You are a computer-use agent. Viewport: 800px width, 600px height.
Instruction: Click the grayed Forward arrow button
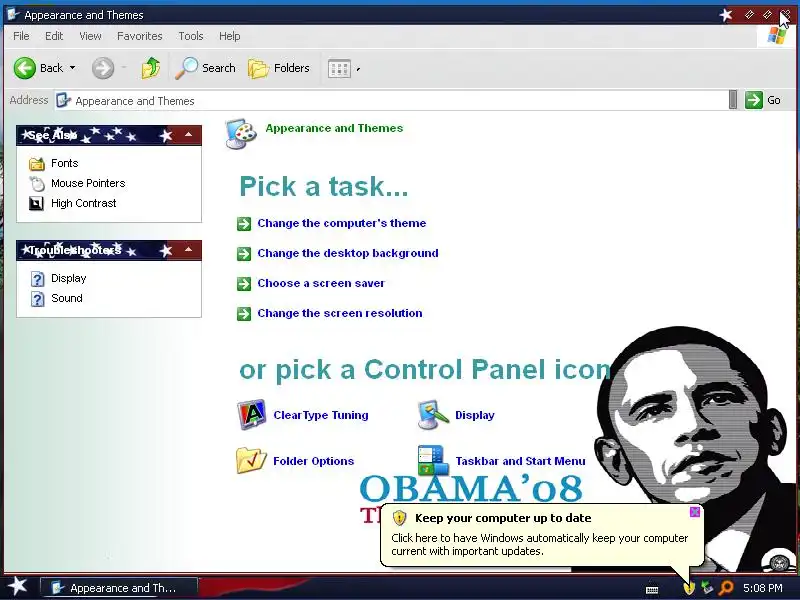click(103, 68)
